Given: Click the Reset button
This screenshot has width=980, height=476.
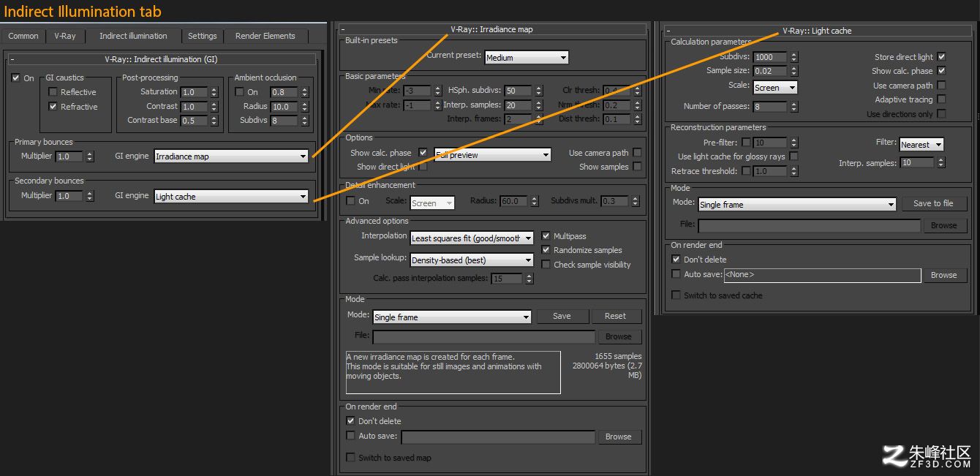Looking at the screenshot, I should click(x=615, y=316).
